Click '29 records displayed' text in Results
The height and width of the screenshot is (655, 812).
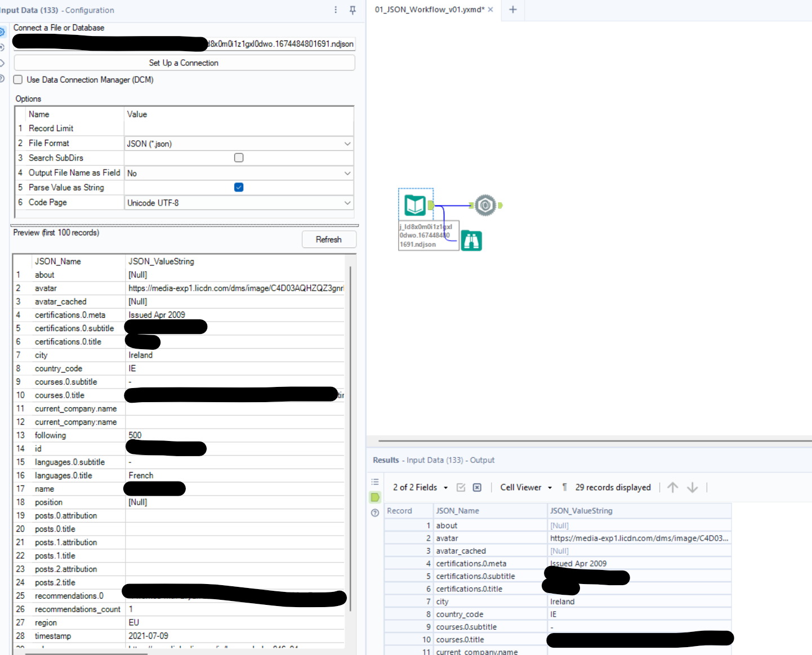coord(613,488)
